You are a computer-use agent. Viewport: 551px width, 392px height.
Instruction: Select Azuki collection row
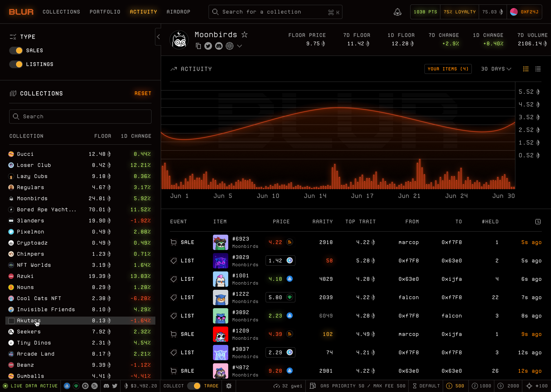pos(80,276)
